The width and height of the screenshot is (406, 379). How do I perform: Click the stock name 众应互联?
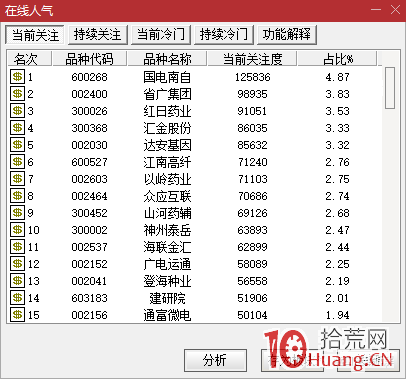pos(167,196)
